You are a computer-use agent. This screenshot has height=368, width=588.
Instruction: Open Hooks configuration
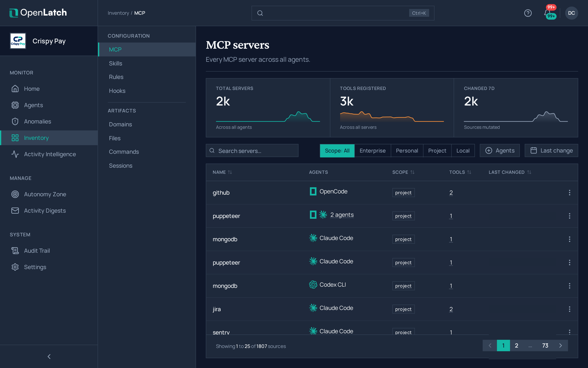click(x=147, y=91)
